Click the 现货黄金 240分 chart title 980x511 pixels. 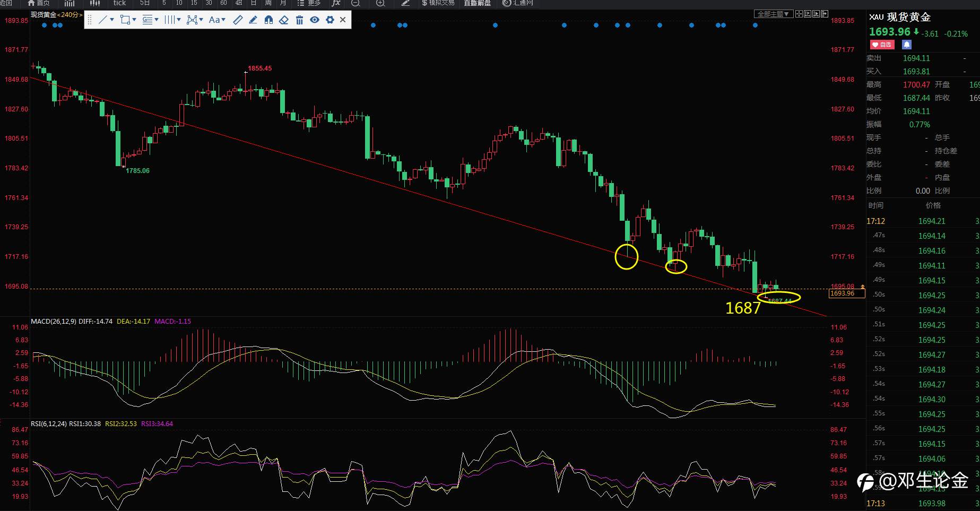[56, 14]
